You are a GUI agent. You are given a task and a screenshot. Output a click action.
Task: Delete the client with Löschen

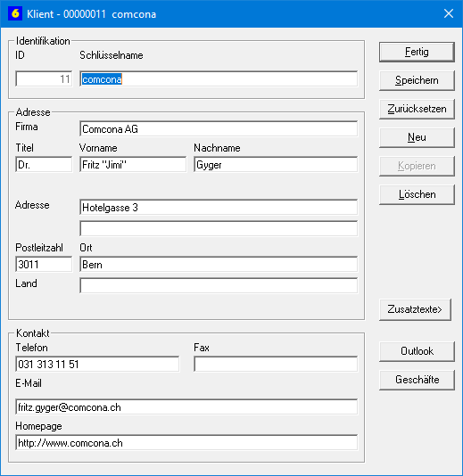click(x=417, y=194)
